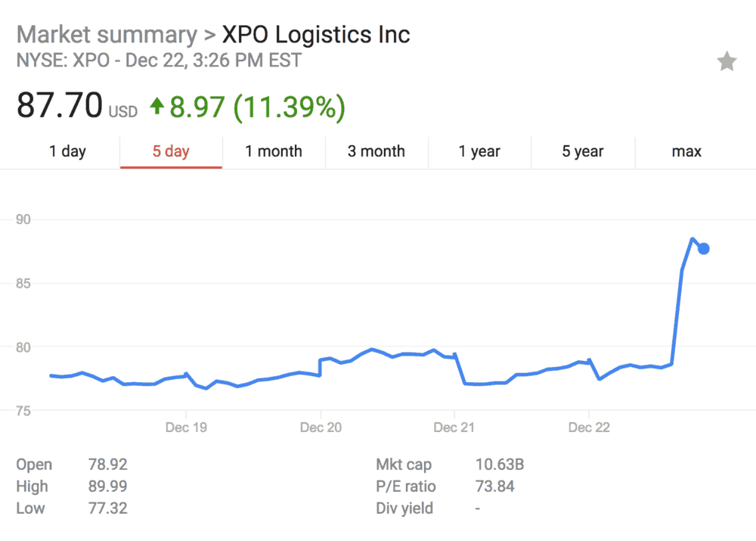
Task: Click the chart peak near 88 on Dec 22
Action: tap(692, 238)
